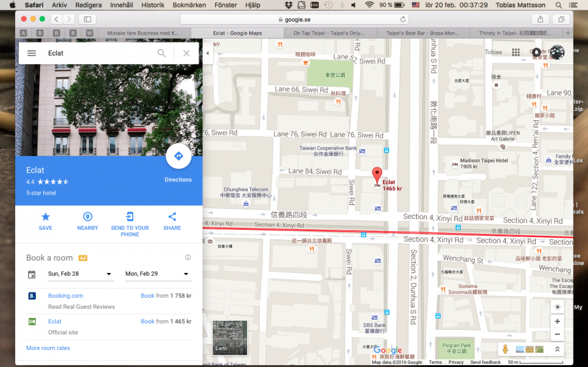Screen dimensions: 588x367
Task: Open the Mon, Feb 29 check-out dropdown
Action: tap(157, 274)
